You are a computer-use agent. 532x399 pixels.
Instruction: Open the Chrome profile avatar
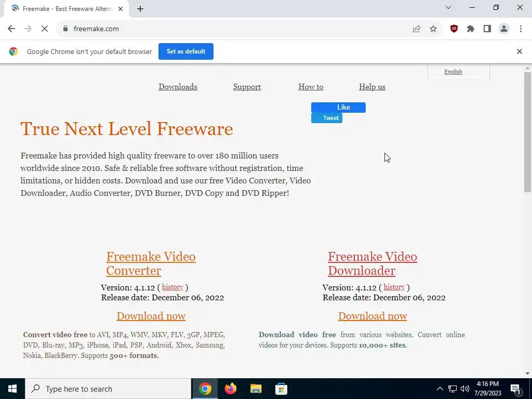(504, 29)
